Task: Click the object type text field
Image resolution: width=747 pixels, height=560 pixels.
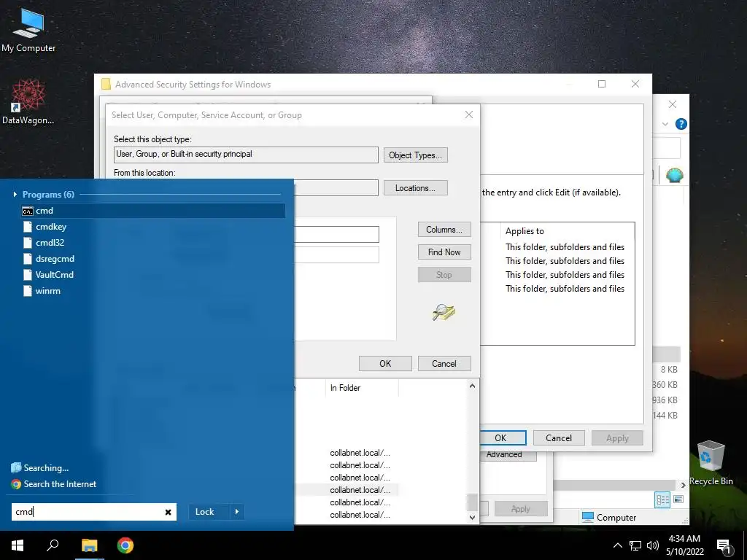Action: [x=247, y=155]
